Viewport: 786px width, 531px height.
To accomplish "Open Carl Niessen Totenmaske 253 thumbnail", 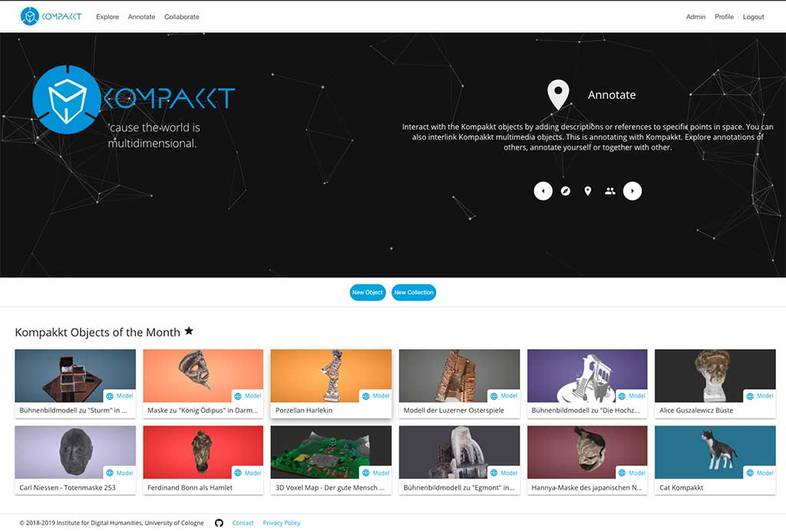I will coord(75,452).
